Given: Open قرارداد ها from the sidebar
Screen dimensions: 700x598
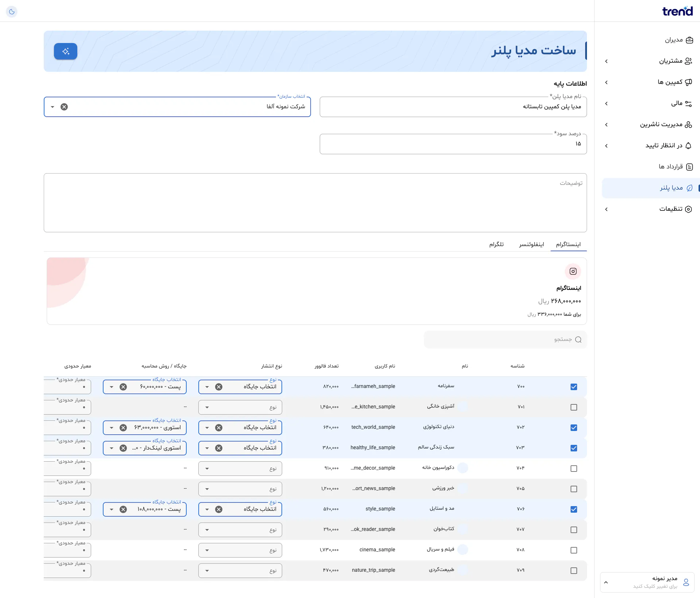Looking at the screenshot, I should coord(651,167).
